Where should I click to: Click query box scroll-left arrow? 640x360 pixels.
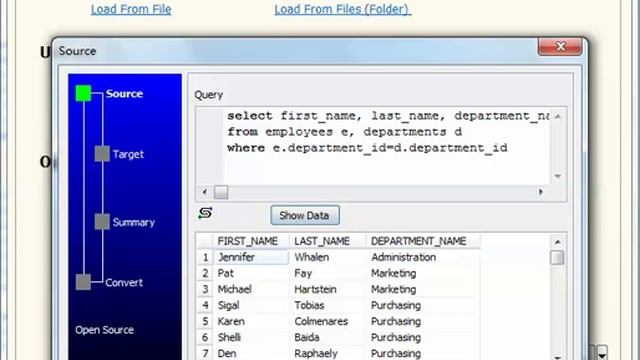point(204,192)
